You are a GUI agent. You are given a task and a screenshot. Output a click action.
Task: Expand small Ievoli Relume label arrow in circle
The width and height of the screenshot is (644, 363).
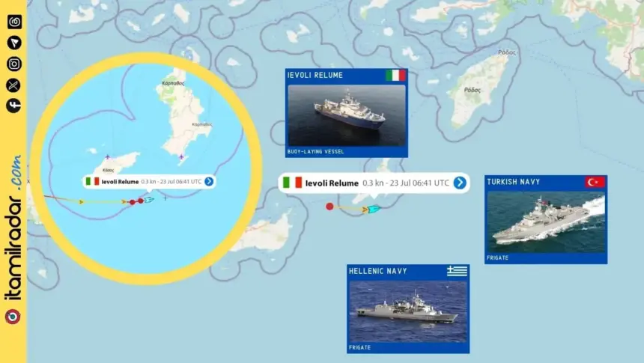(209, 181)
